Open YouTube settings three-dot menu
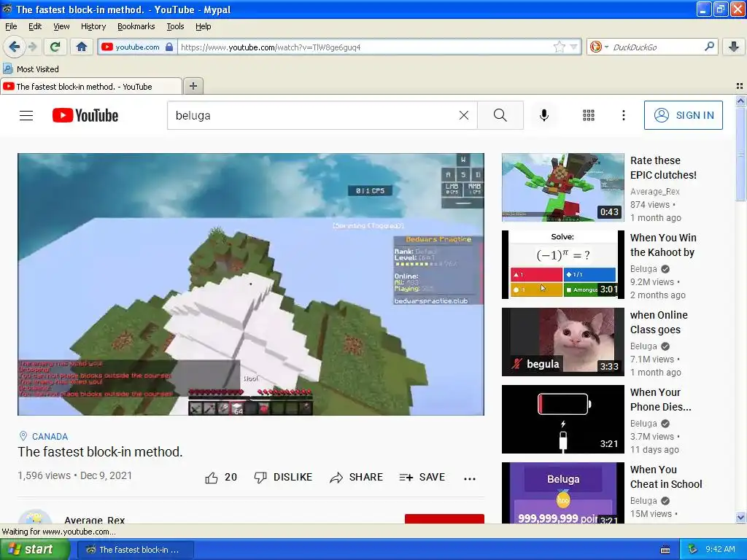 pyautogui.click(x=624, y=115)
